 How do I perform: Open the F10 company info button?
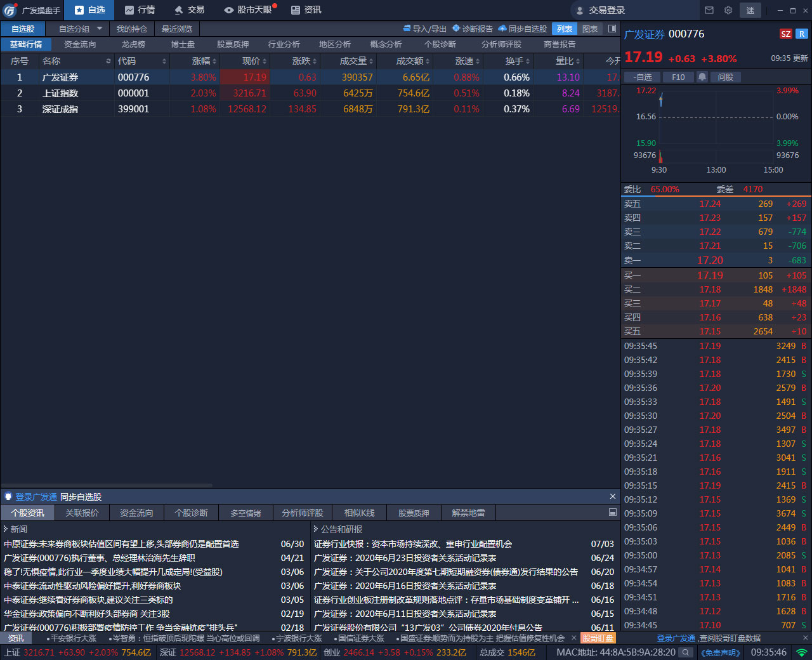click(678, 77)
